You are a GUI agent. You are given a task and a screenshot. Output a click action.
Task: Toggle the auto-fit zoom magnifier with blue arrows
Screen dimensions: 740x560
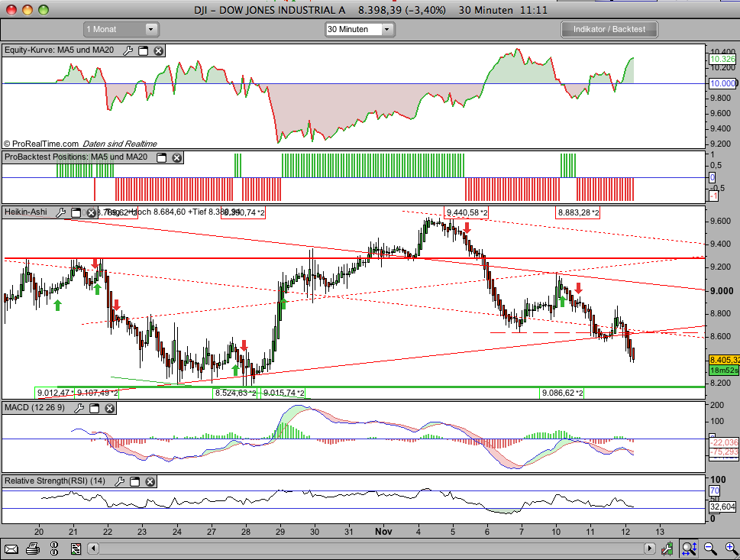pos(689,549)
